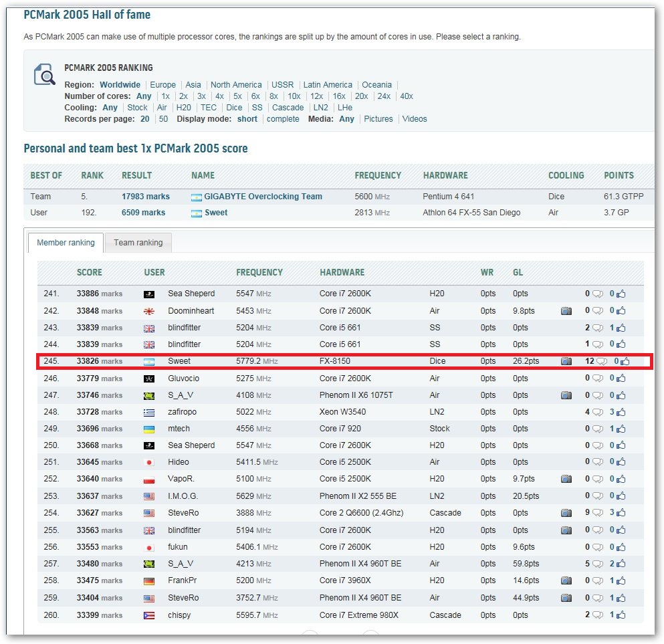Viewport: 664px width, 644px height.
Task: Filter cooling by Cascade
Action: click(288, 108)
